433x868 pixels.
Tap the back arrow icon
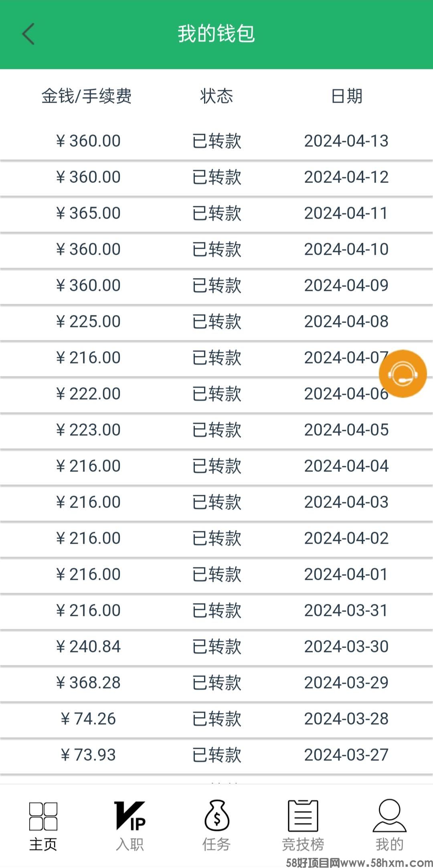coord(28,34)
